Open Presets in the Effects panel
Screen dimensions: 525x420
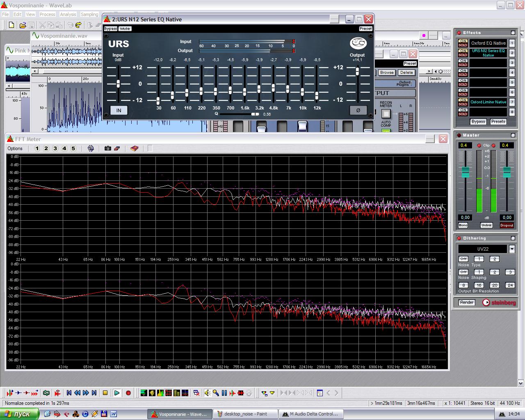(498, 122)
